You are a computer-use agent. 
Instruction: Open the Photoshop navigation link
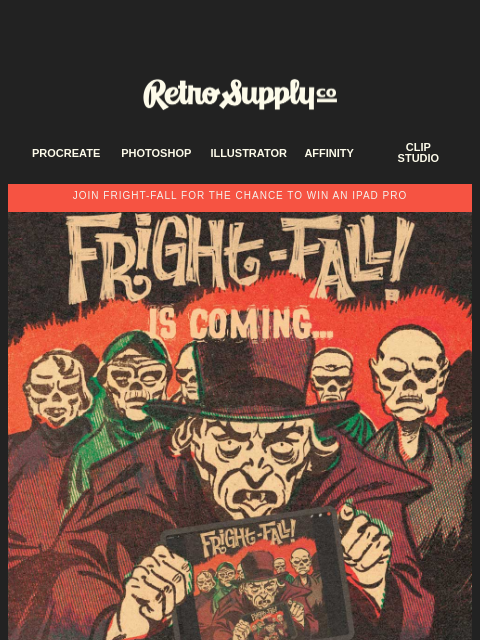click(x=156, y=153)
